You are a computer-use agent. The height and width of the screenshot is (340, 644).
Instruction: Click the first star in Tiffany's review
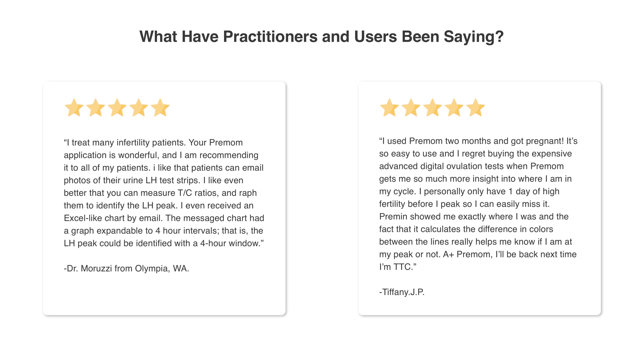[x=389, y=108]
